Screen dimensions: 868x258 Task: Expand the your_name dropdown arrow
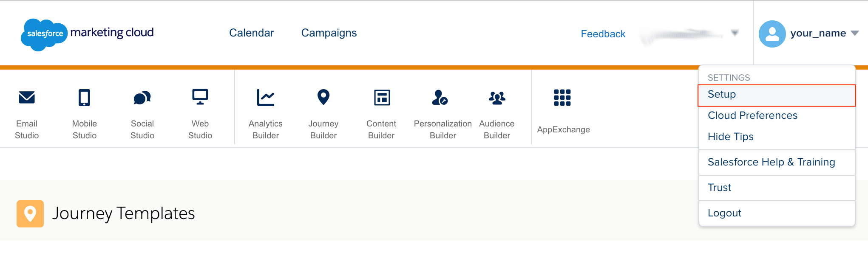click(855, 33)
